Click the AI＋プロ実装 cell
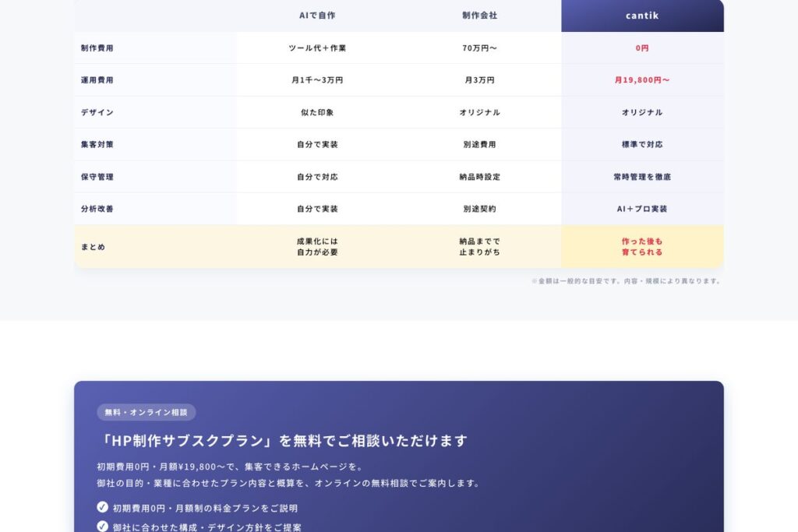The image size is (798, 532). (x=642, y=209)
